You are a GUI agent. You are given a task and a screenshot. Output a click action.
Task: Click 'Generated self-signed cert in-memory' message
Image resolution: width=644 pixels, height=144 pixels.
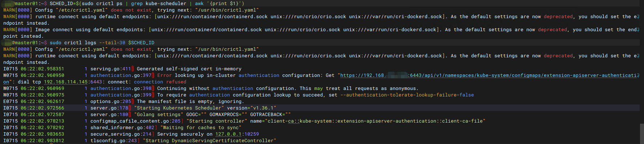189,69
